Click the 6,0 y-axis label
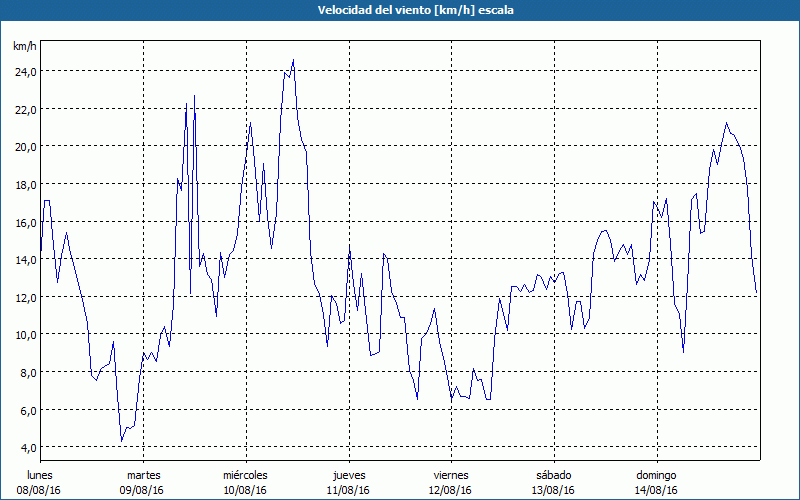This screenshot has width=800, height=500. [x=27, y=410]
